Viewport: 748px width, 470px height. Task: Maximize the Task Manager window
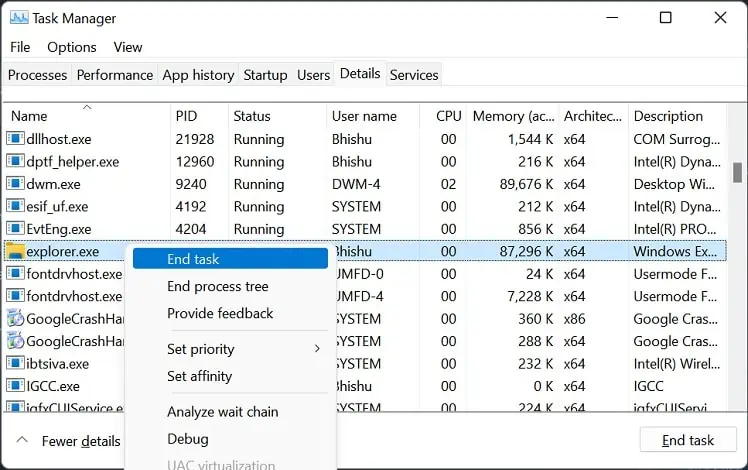tap(665, 18)
